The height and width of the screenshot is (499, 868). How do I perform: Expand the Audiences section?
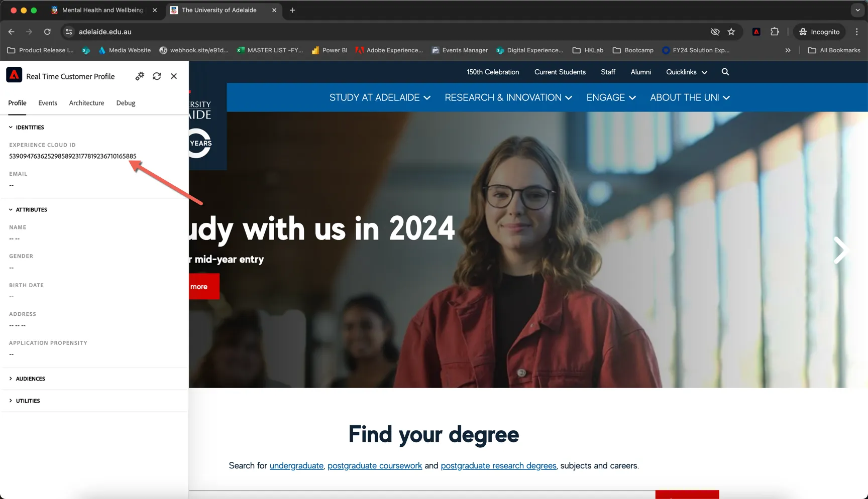click(x=27, y=379)
